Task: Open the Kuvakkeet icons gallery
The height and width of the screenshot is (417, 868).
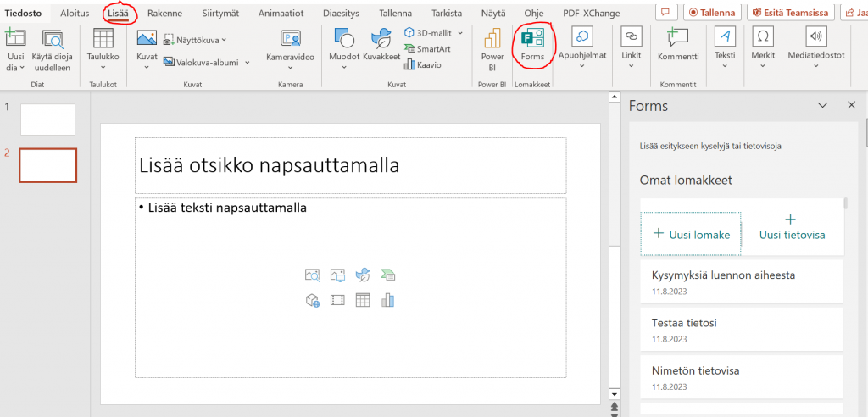Action: 381,44
